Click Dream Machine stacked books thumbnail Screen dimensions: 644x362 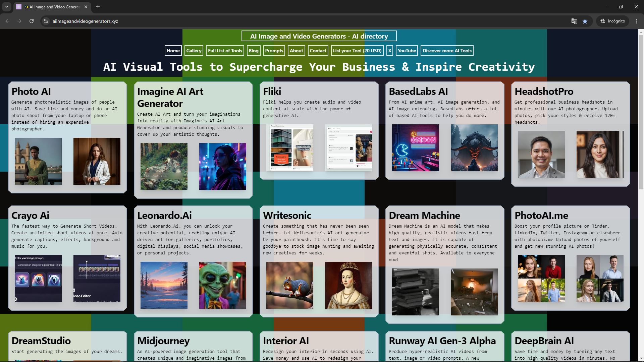(x=416, y=292)
